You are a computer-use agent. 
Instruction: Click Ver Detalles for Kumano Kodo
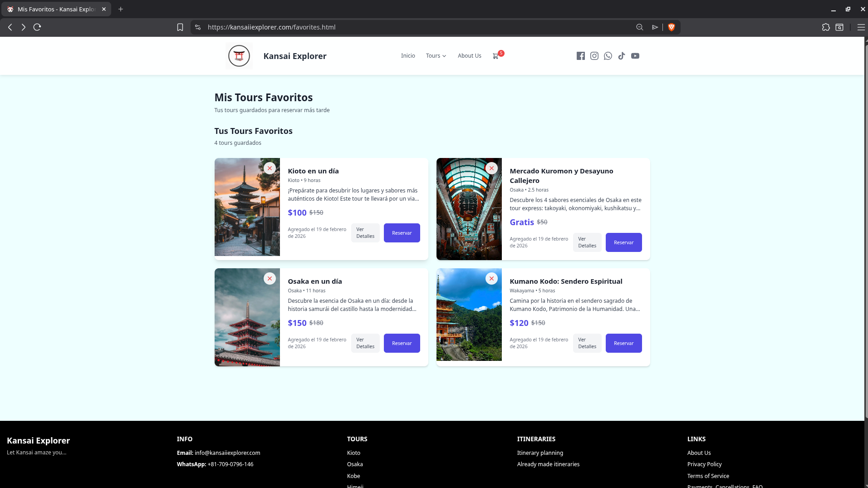click(x=587, y=343)
